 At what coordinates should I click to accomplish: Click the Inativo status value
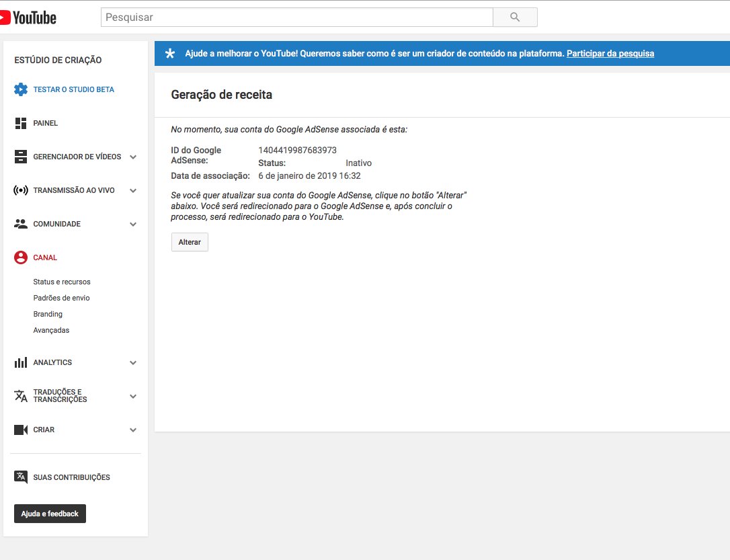coord(358,163)
